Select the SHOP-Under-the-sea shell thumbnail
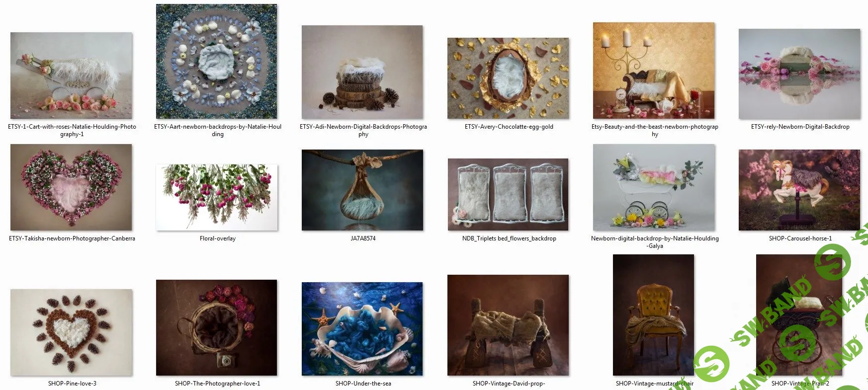 click(362, 329)
